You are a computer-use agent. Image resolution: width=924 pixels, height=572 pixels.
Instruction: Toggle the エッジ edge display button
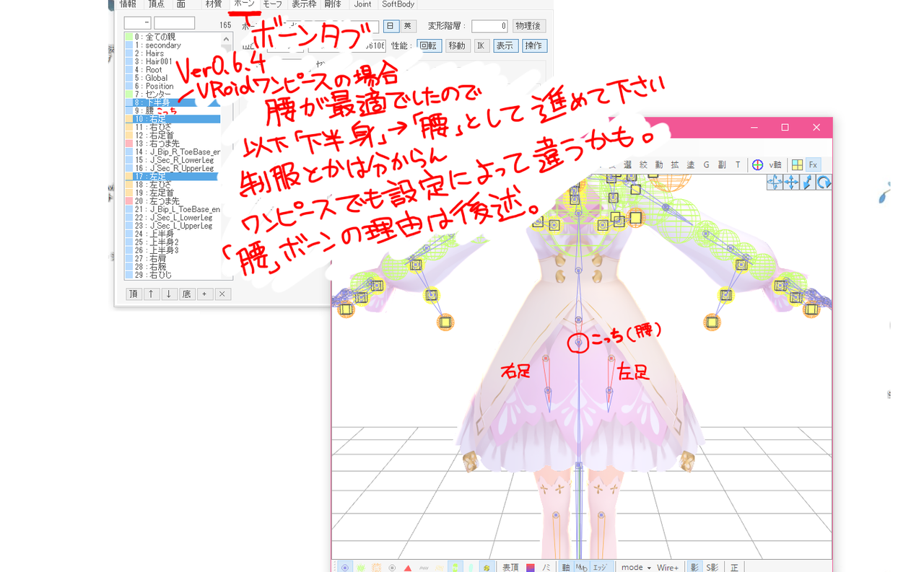tap(600, 568)
